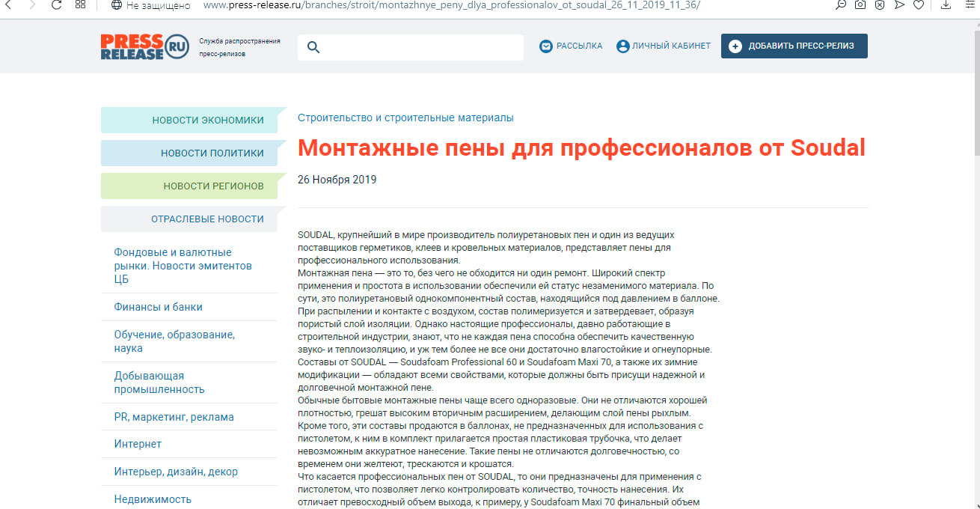Click the page URL in the address bar
The width and height of the screenshot is (980, 509).
point(452,5)
